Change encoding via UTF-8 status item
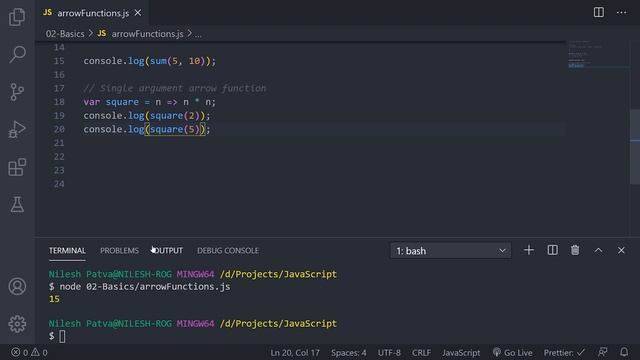This screenshot has width=640, height=360. pos(389,353)
